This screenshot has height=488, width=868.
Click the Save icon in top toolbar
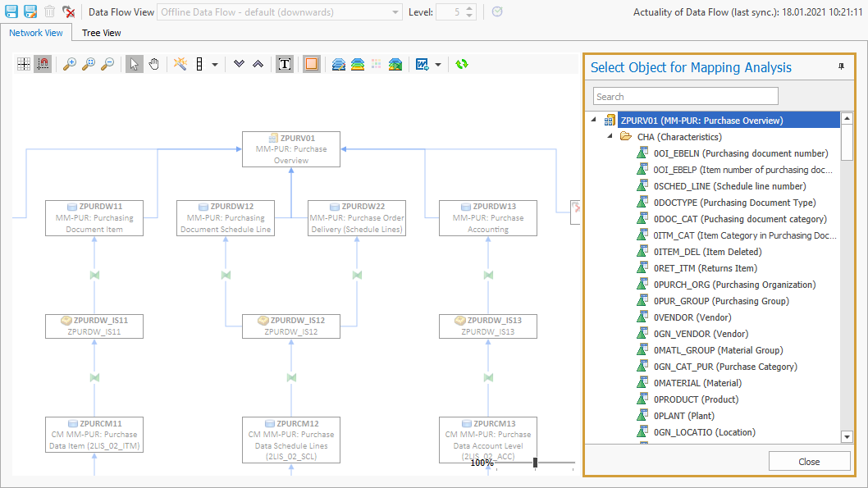[x=12, y=12]
